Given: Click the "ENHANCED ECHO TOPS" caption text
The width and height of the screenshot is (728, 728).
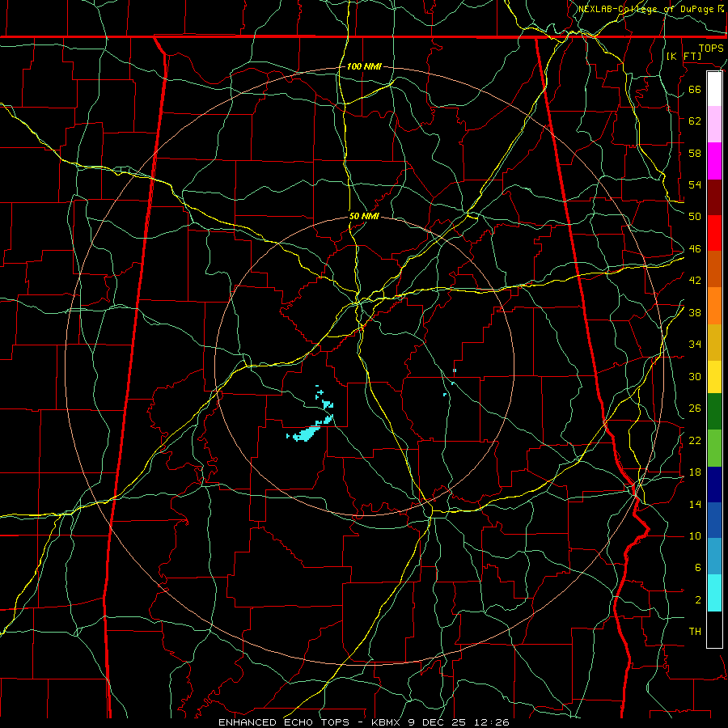Looking at the screenshot, I should [283, 722].
